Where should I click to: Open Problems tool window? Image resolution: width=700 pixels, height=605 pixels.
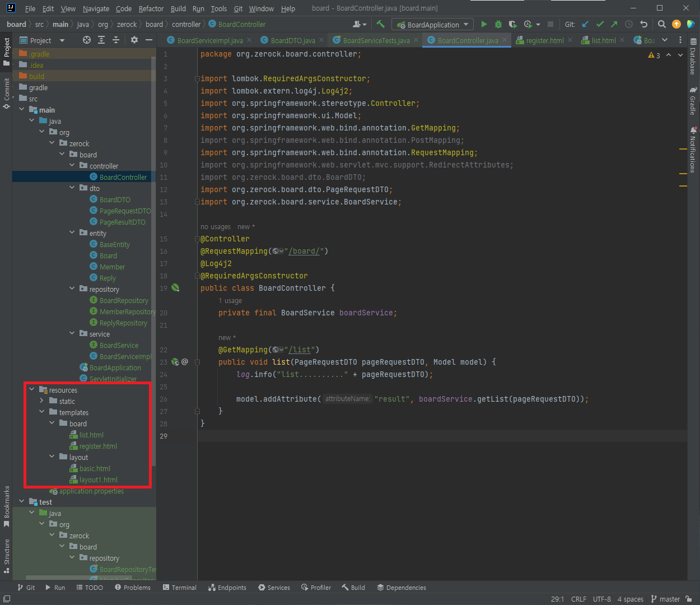pos(133,588)
